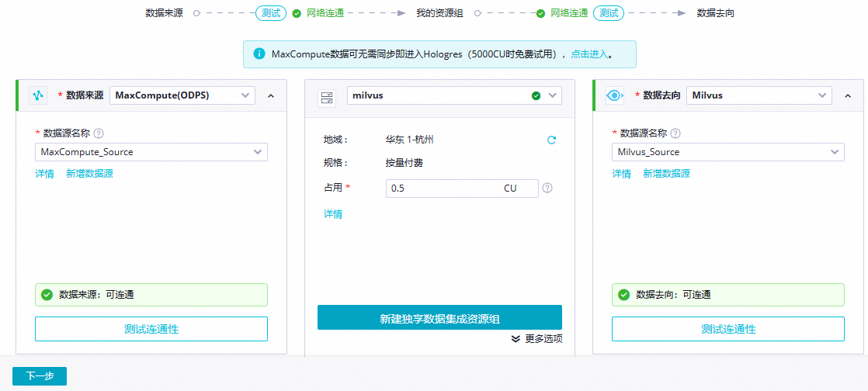Click green check icon in 数据来源 status

47,295
